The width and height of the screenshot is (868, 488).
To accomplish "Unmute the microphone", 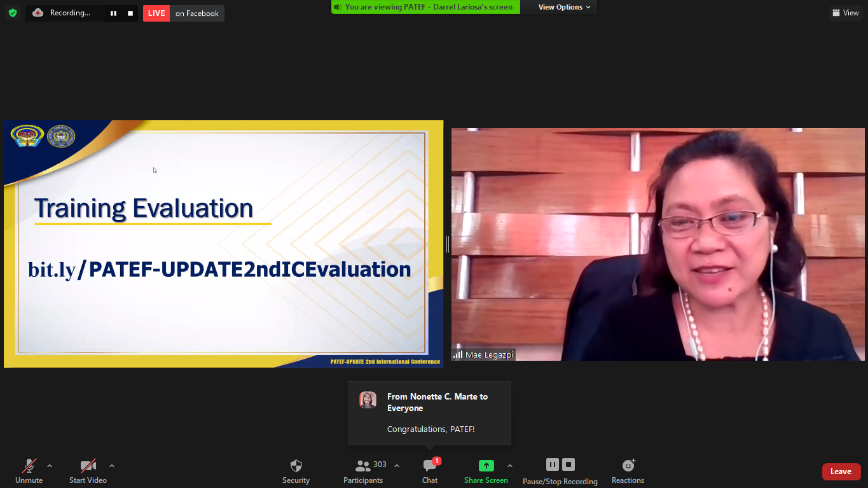I will [x=29, y=471].
